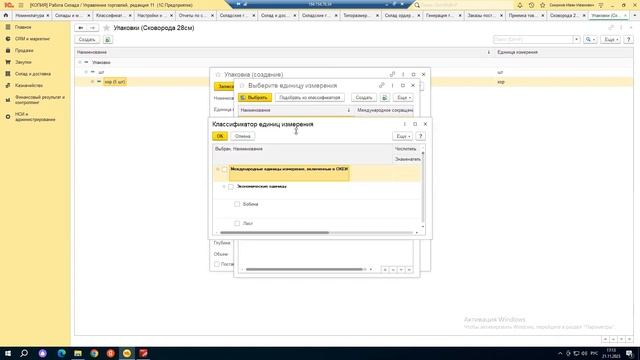Viewport: 640px width, 360px height.
Task: Confirm with OK in Классификатор window
Action: 220,136
